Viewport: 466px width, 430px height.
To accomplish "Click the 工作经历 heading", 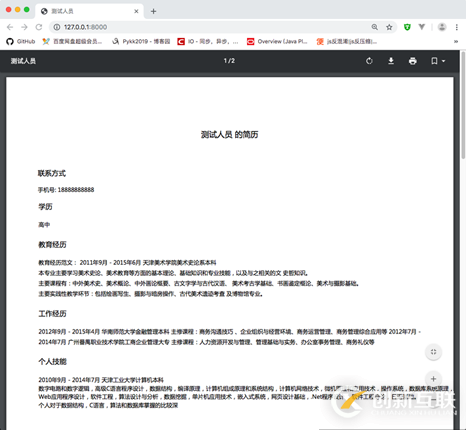I will coord(52,314).
